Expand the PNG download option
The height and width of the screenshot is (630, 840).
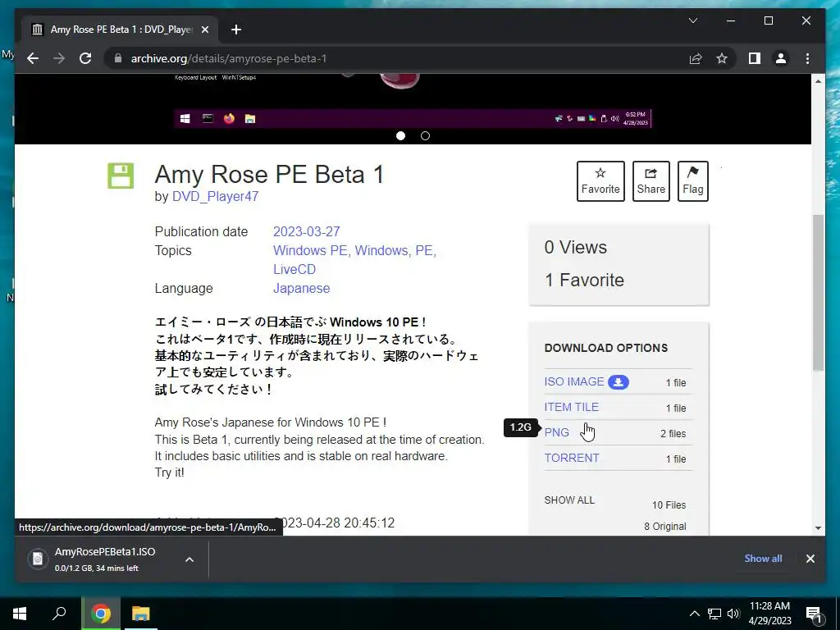coord(557,432)
